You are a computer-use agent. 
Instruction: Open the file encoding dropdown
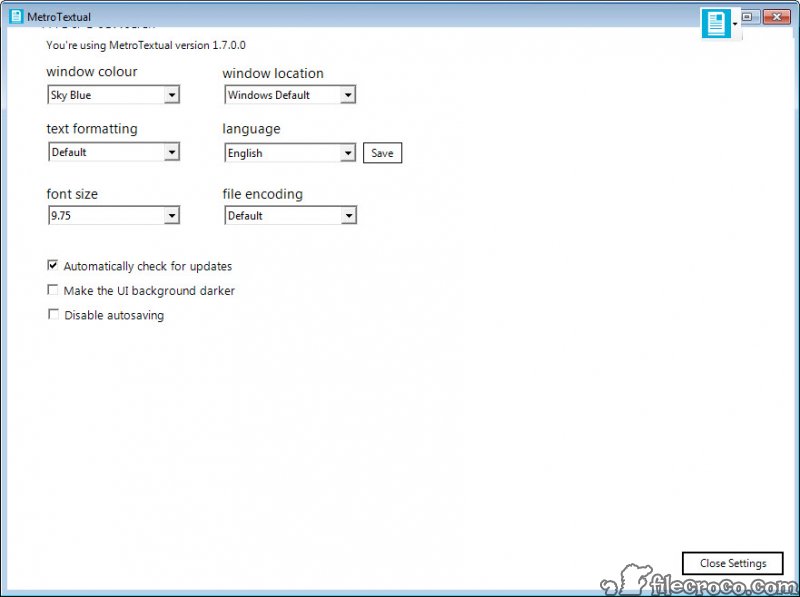click(x=347, y=215)
